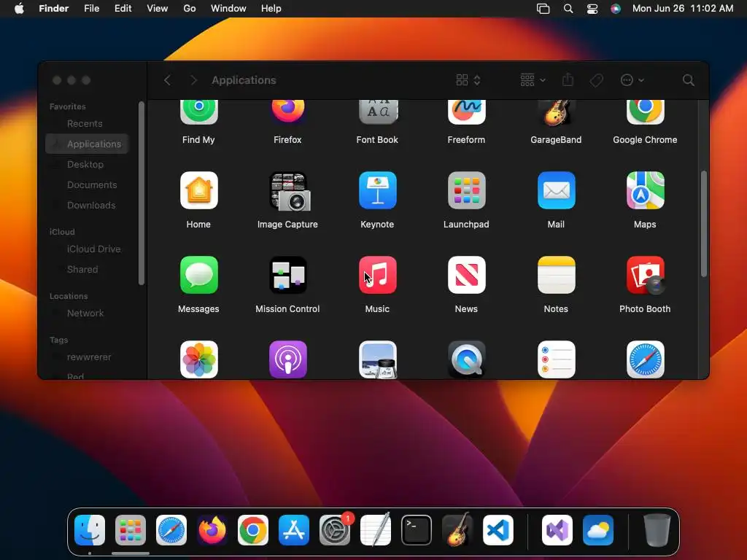
Task: Click the date and time in menu bar
Action: [x=683, y=9]
